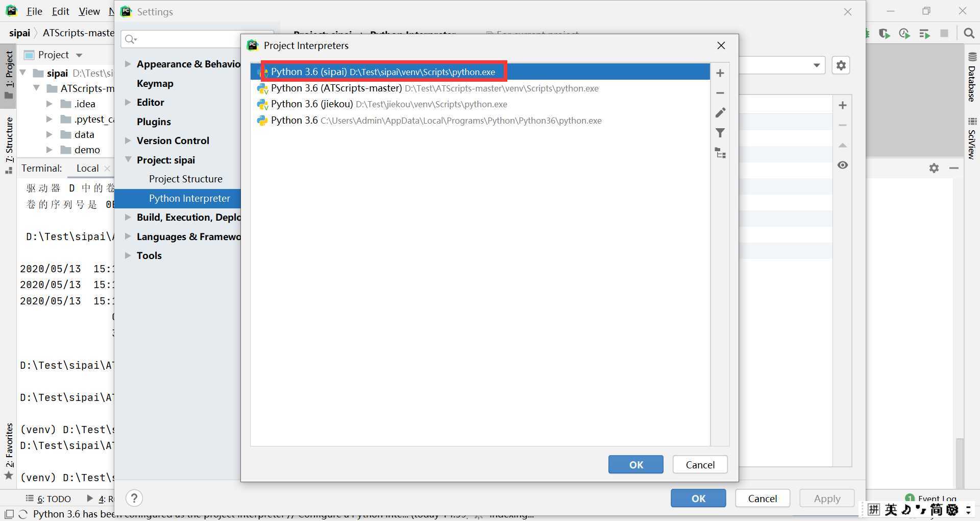Expand demo folder in project tree
980x521 pixels.
49,150
